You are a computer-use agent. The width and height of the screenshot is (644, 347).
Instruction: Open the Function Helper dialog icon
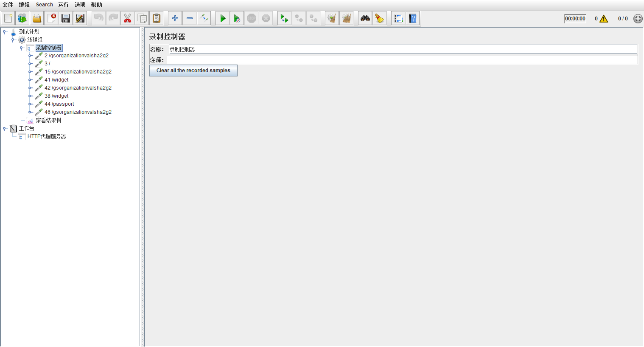pos(398,18)
